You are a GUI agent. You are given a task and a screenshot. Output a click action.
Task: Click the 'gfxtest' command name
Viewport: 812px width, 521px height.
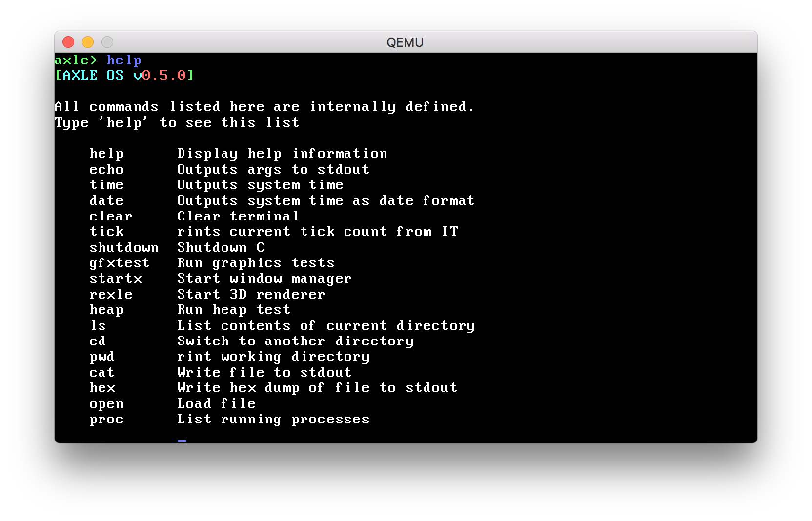120,263
